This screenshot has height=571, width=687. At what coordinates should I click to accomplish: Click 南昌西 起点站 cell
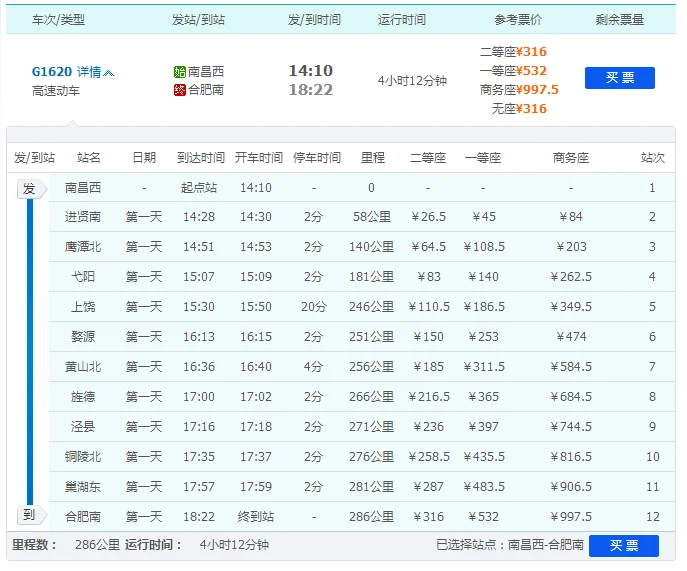click(199, 188)
